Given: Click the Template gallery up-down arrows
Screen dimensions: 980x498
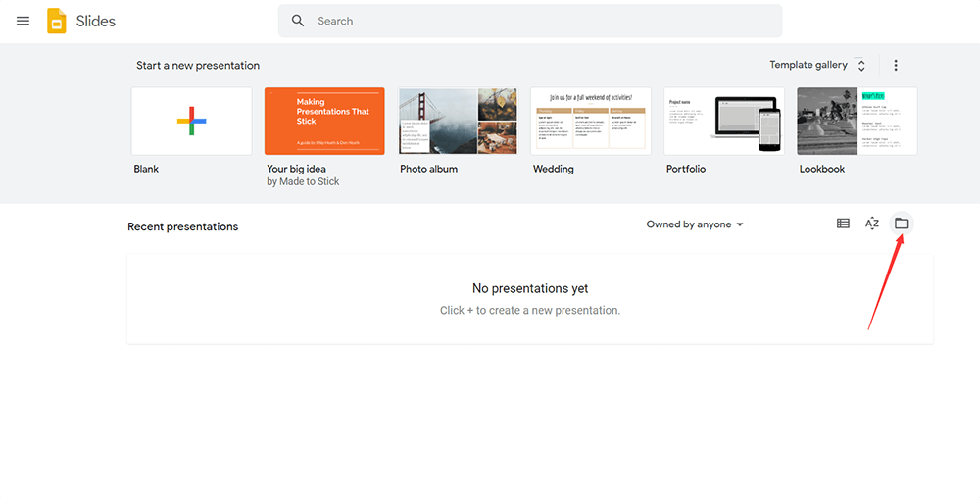Looking at the screenshot, I should [861, 66].
